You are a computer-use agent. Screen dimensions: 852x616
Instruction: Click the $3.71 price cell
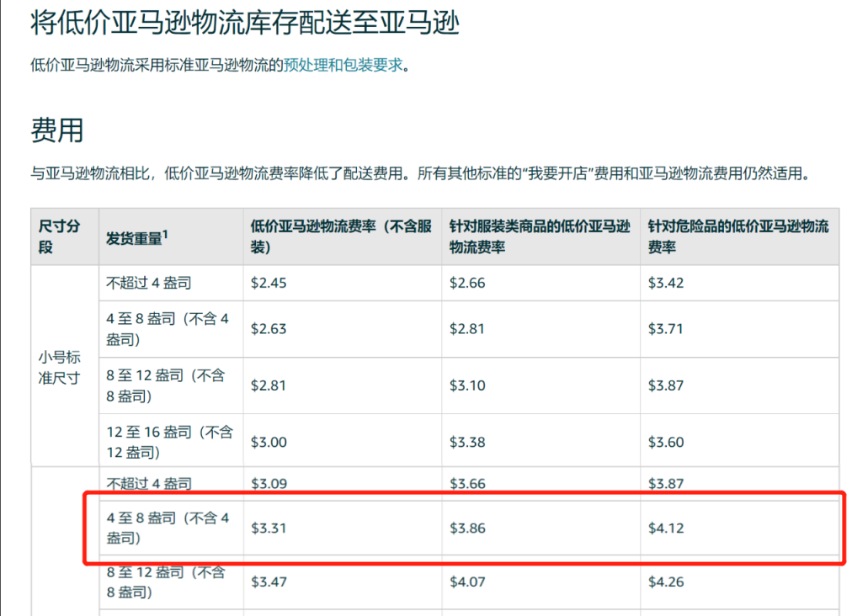[739, 329]
